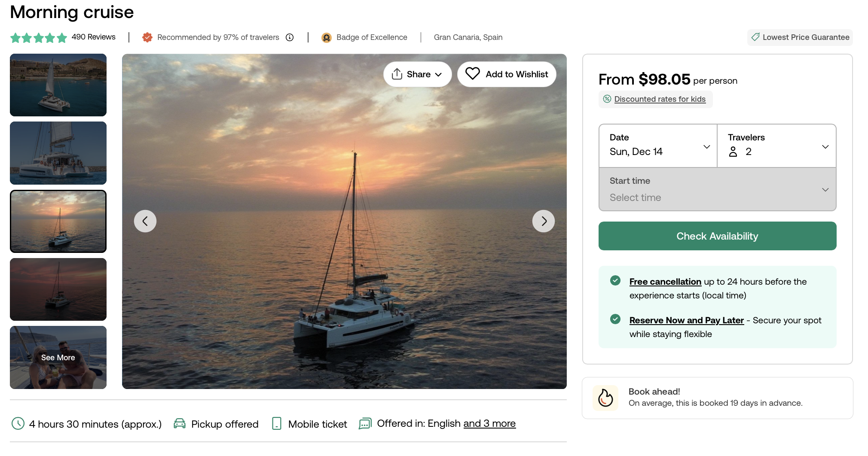Open the Reserve Now and Pay Later link
868x456 pixels.
click(x=686, y=320)
